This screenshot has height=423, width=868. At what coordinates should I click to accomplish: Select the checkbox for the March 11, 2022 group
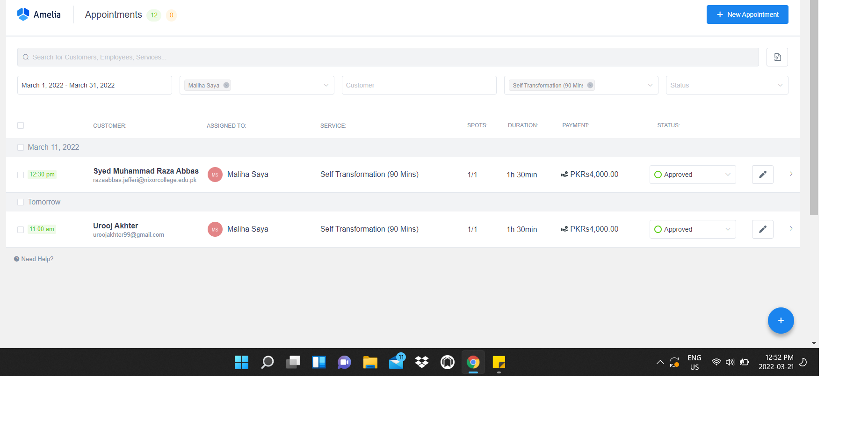pyautogui.click(x=21, y=147)
